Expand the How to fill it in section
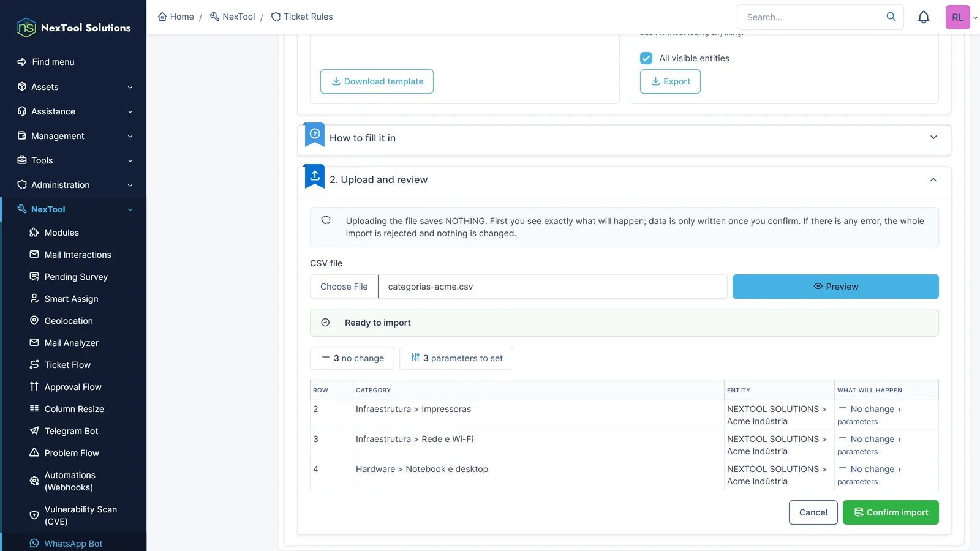Viewport: 980px width, 551px height. click(x=624, y=138)
